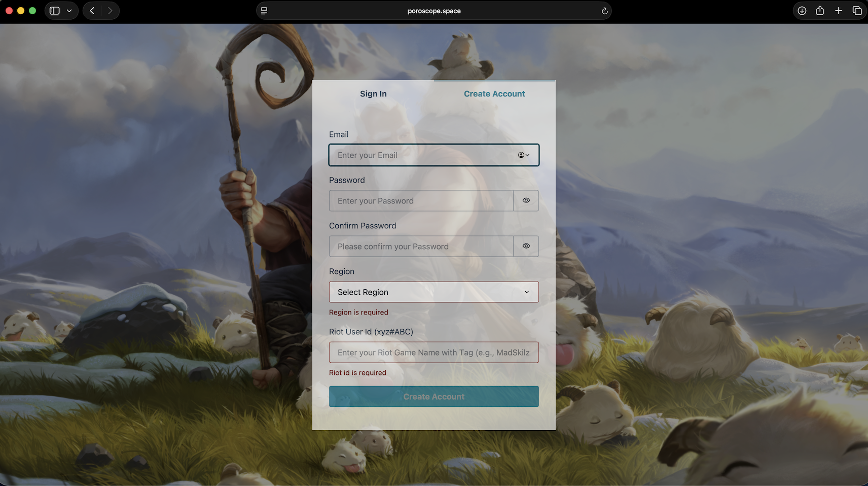Screen dimensions: 868x486
Task: Reload the current page
Action: [604, 11]
